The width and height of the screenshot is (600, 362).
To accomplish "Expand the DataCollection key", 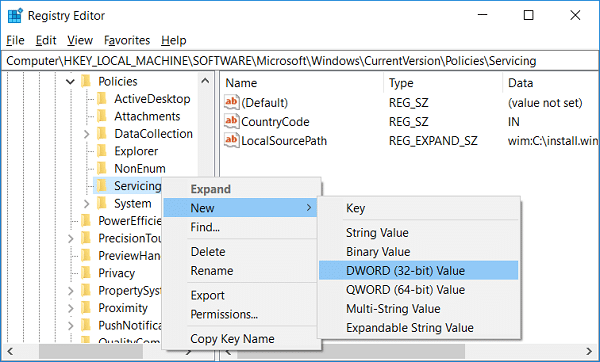I will coord(86,134).
